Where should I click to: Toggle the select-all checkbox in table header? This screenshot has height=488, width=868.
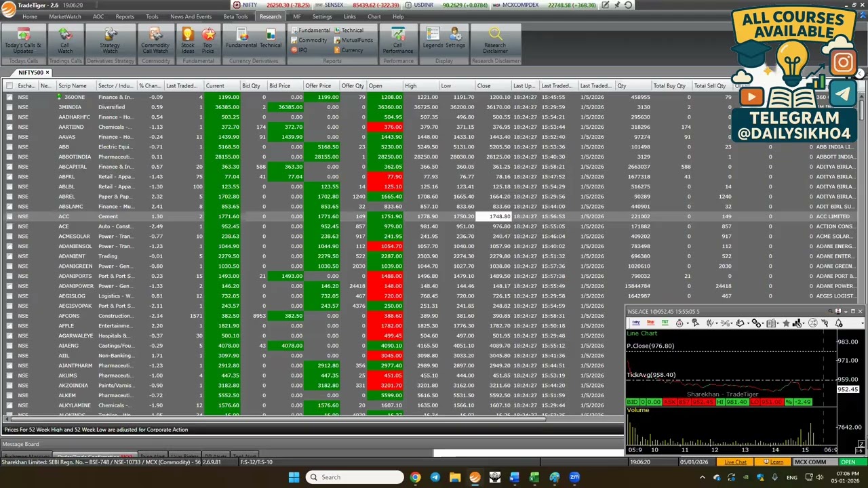(9, 85)
